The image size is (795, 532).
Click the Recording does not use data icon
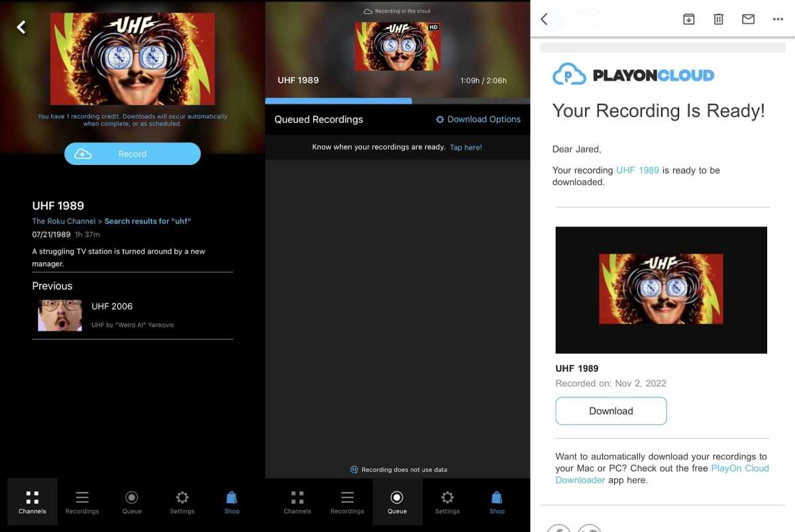pos(354,469)
